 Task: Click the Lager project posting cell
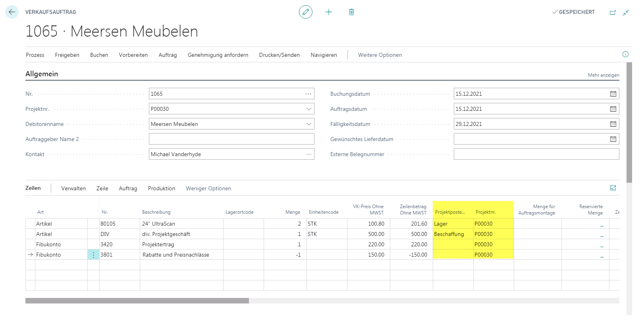tap(453, 224)
